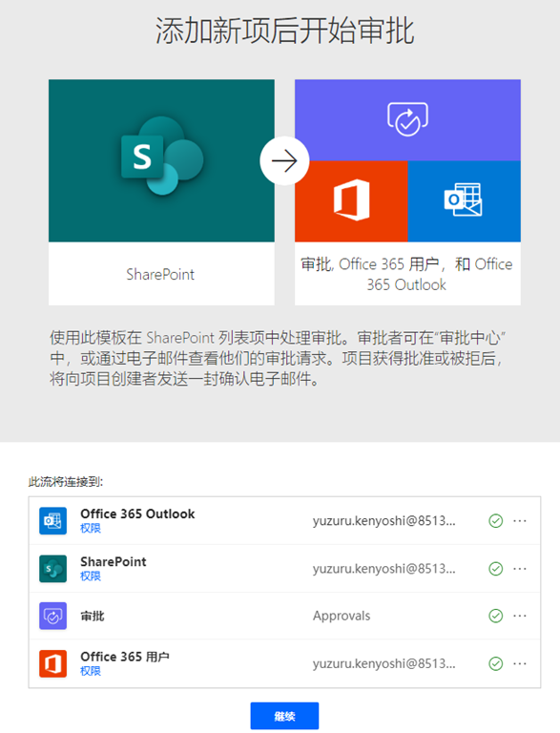Click the Office 365 Outlook connection icon
Viewport: 560px width, 733px height.
[x=52, y=520]
